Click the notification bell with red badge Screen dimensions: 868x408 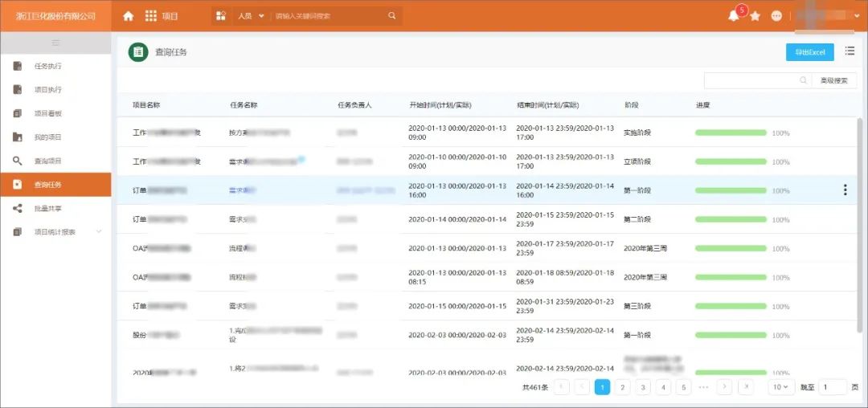tap(733, 16)
